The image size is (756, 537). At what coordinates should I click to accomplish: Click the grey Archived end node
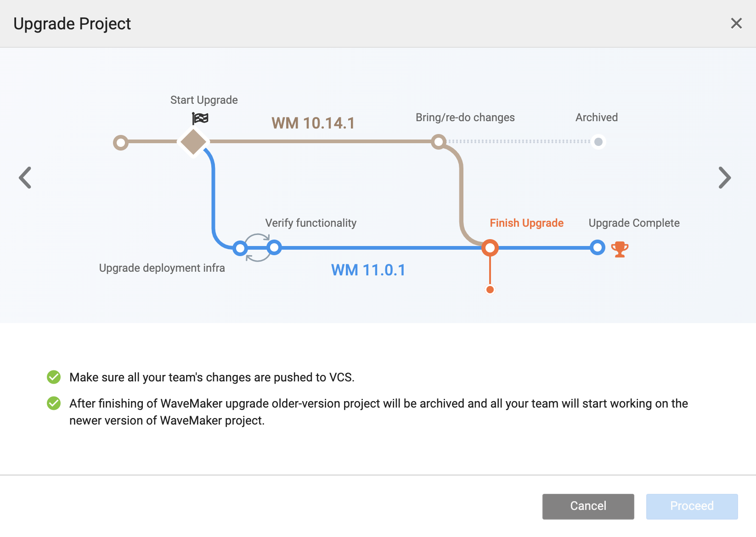click(598, 142)
